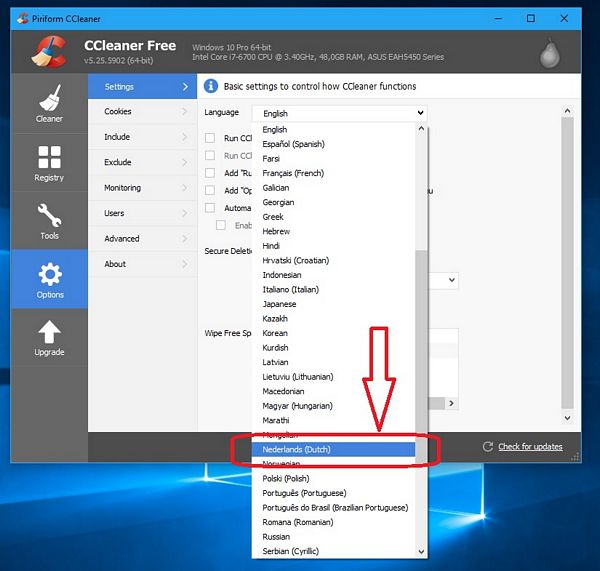Choose Galician in the language list
The width and height of the screenshot is (600, 571).
333,188
